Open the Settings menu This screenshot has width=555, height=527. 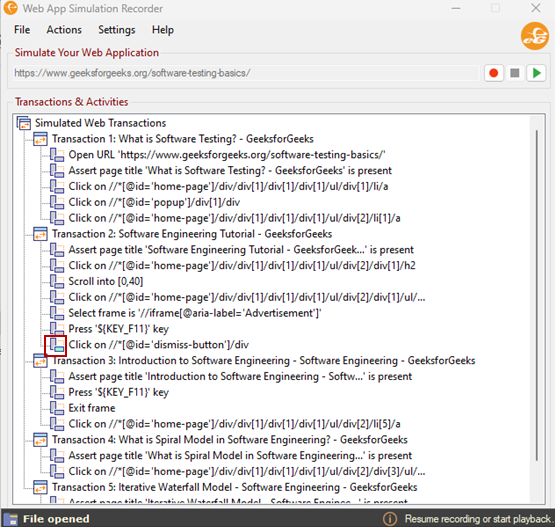[x=116, y=30]
